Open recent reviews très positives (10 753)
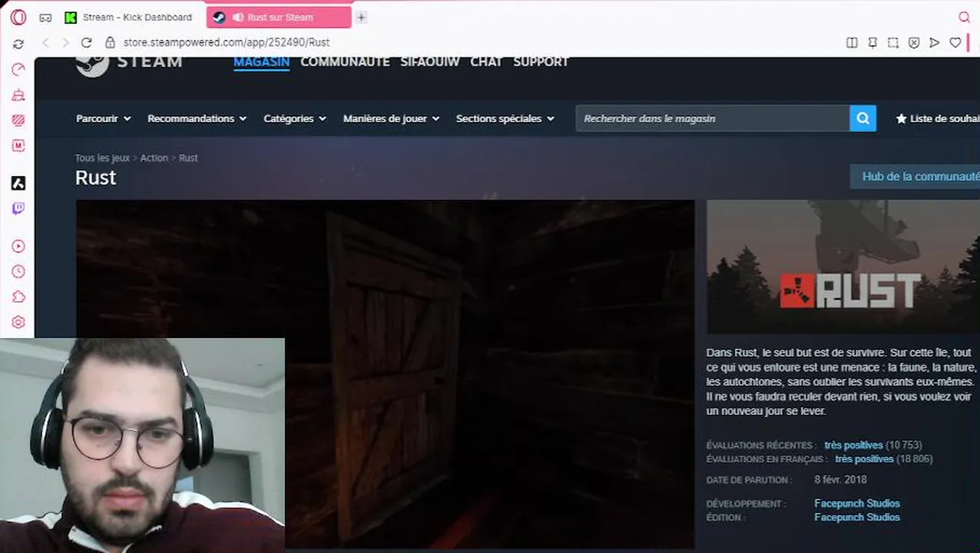980x553 pixels. point(872,445)
